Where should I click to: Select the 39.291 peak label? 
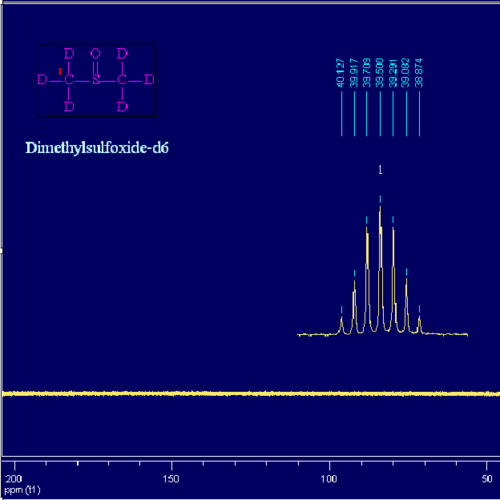392,73
